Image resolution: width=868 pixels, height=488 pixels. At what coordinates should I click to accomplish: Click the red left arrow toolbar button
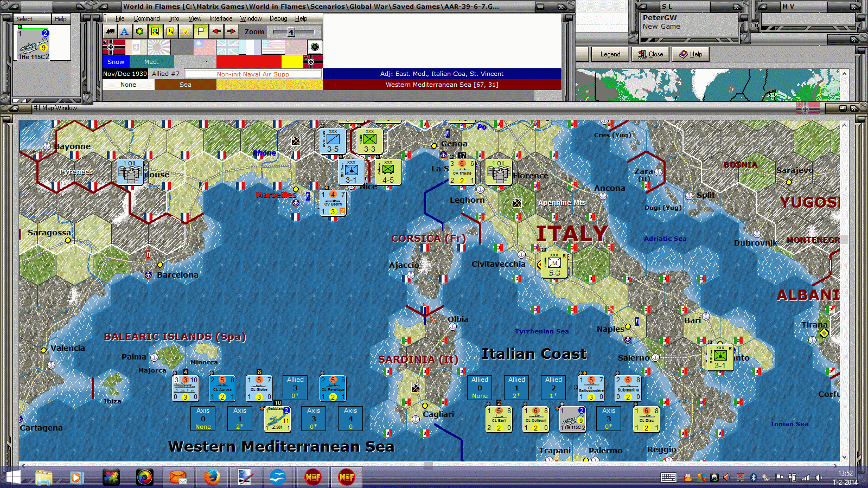coord(216,31)
